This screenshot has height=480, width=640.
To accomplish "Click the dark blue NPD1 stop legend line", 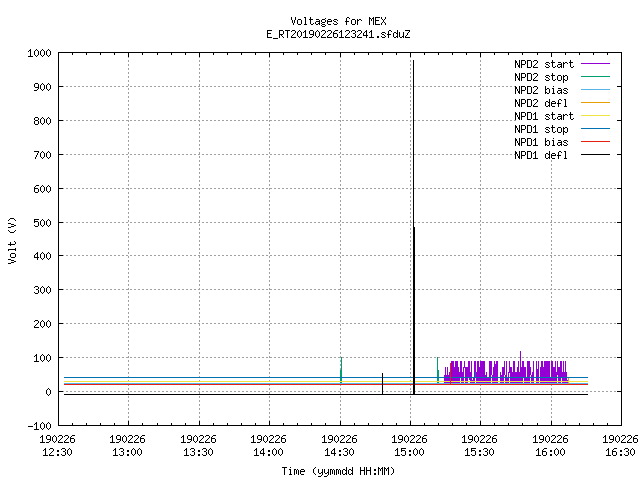I will coord(596,129).
